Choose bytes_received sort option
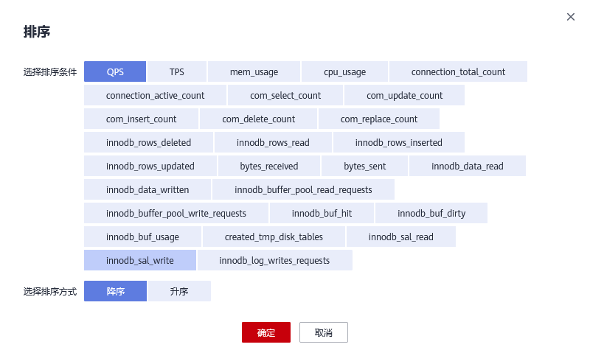This screenshot has height=364, width=590. [x=268, y=166]
